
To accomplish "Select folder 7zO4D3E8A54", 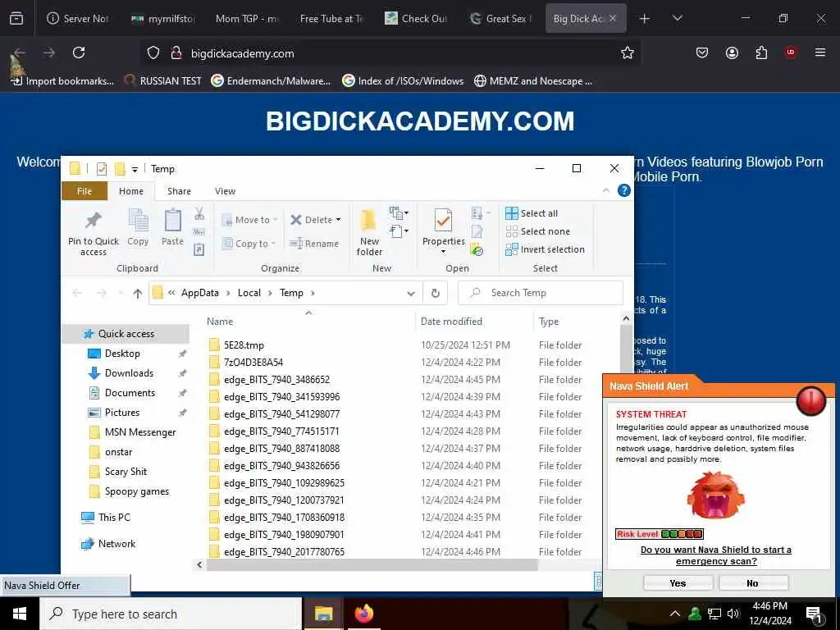I will click(253, 363).
